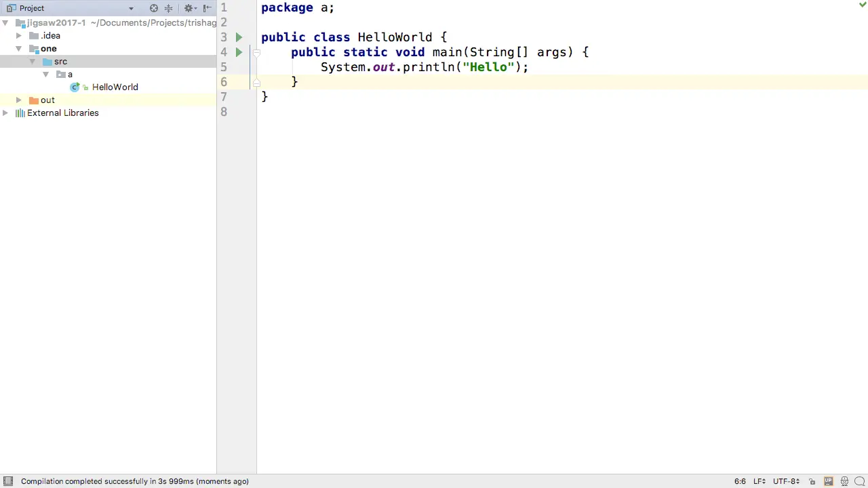Run HelloWorld class from gutter icon
The width and height of the screenshot is (868, 488).
pos(239,37)
